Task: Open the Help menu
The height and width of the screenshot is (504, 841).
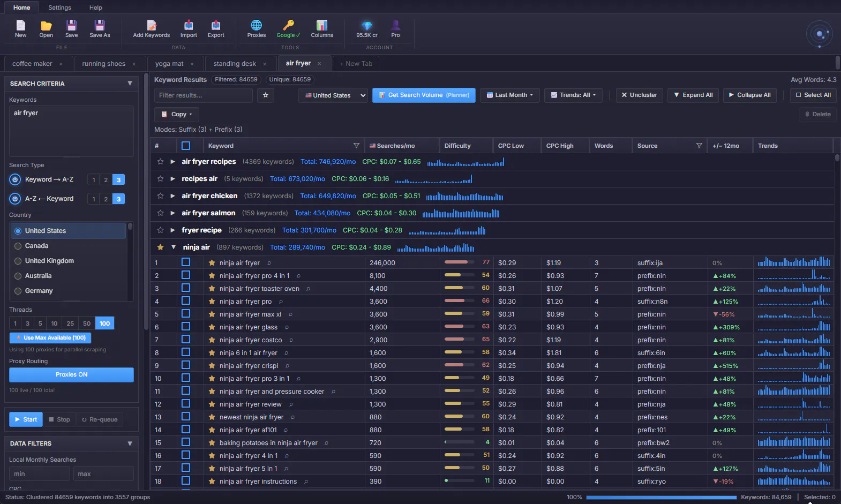Action: (x=96, y=7)
